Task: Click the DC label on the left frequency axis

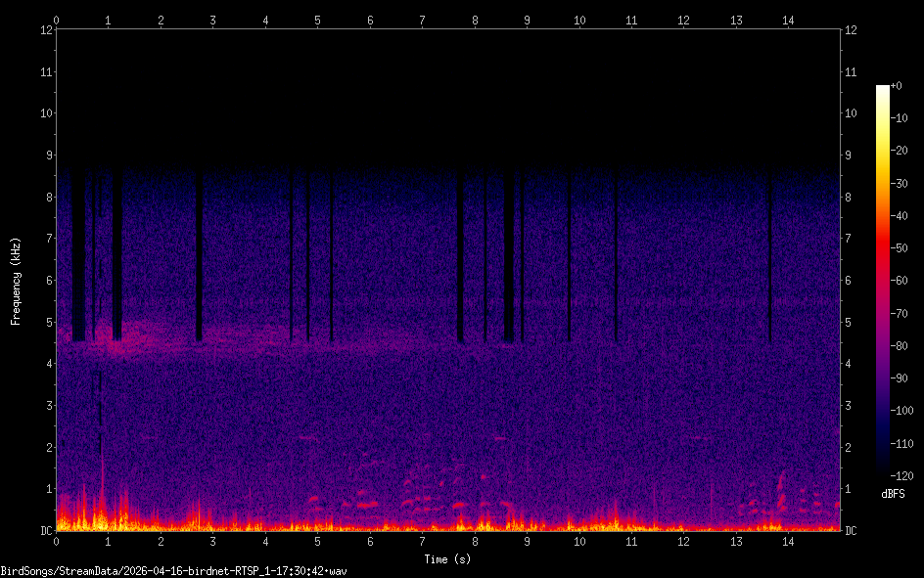Action: point(44,531)
